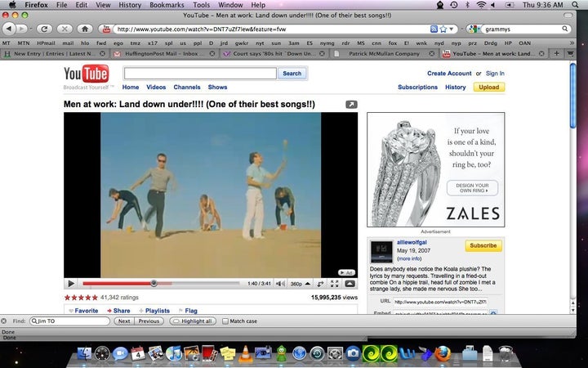Rate the video using the red stars
Viewport: 588px width, 368px height.
(x=81, y=298)
